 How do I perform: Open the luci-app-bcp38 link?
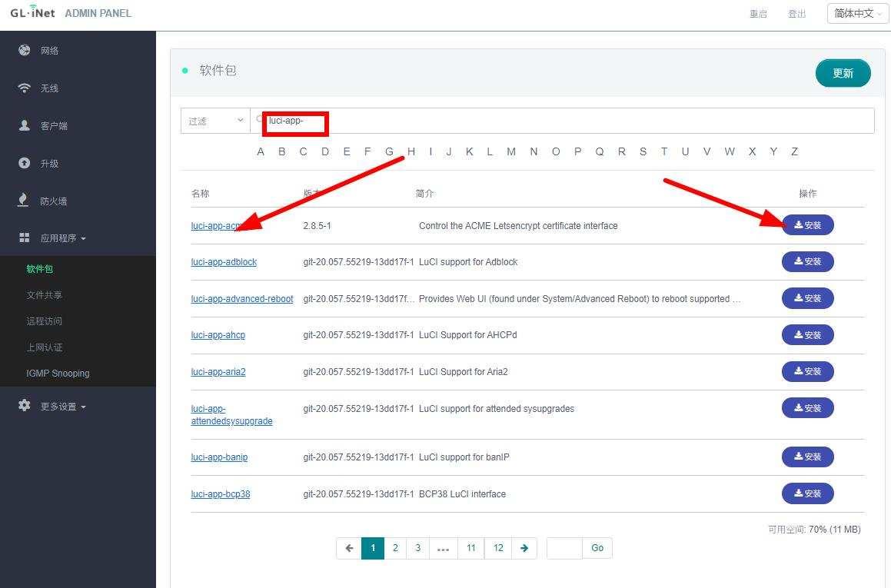[x=221, y=494]
